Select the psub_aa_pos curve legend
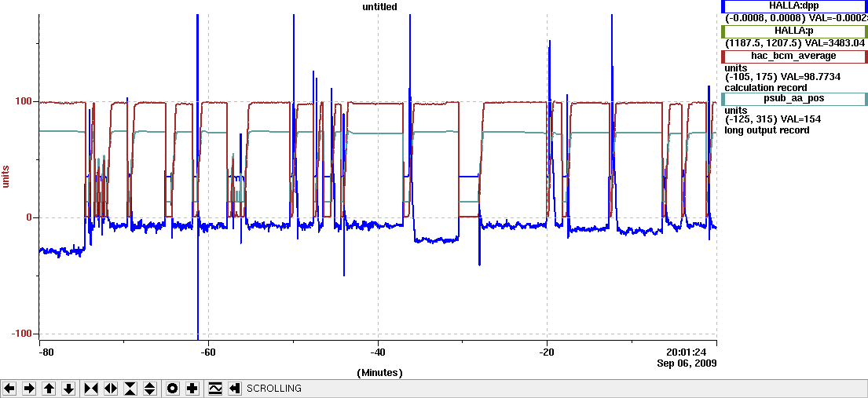This screenshot has height=398, width=868. tap(794, 99)
